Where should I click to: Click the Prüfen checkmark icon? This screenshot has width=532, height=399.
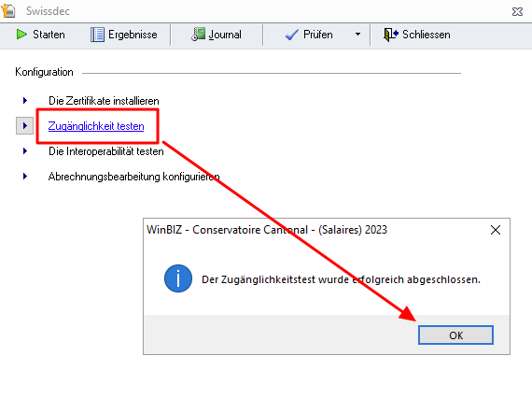click(x=292, y=35)
